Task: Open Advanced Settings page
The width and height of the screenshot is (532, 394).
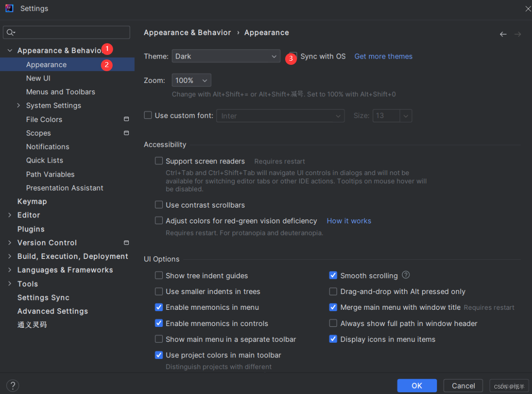Action: pyautogui.click(x=53, y=311)
